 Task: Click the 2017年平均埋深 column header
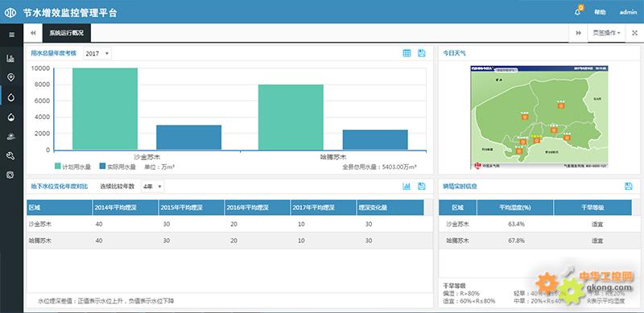[x=324, y=208]
